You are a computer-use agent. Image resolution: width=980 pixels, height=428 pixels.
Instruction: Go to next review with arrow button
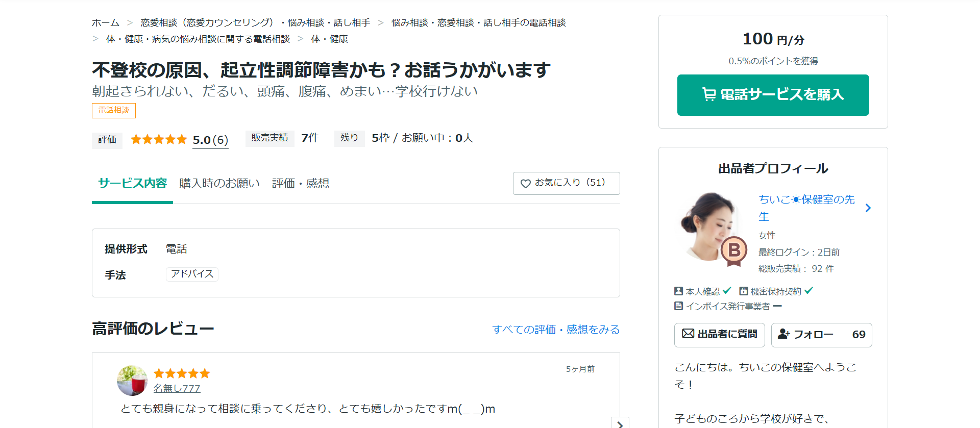620,424
